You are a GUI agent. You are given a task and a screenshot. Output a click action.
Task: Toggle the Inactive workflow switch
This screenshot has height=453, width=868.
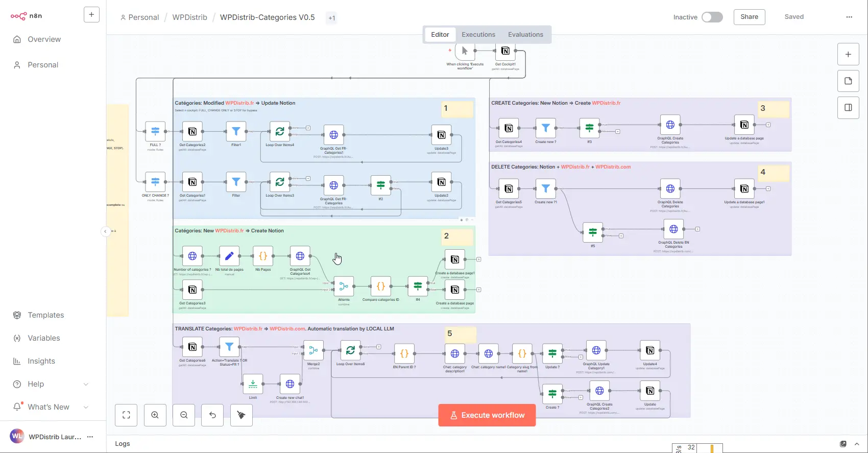coord(712,17)
